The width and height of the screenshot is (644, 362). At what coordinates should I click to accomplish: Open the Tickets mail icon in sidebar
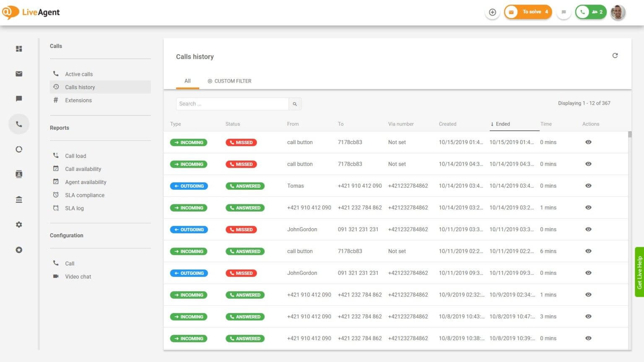[x=19, y=74]
